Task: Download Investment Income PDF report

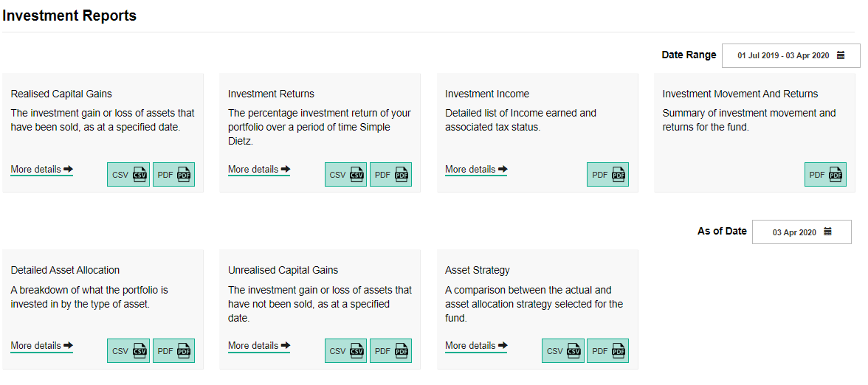Action: [608, 175]
